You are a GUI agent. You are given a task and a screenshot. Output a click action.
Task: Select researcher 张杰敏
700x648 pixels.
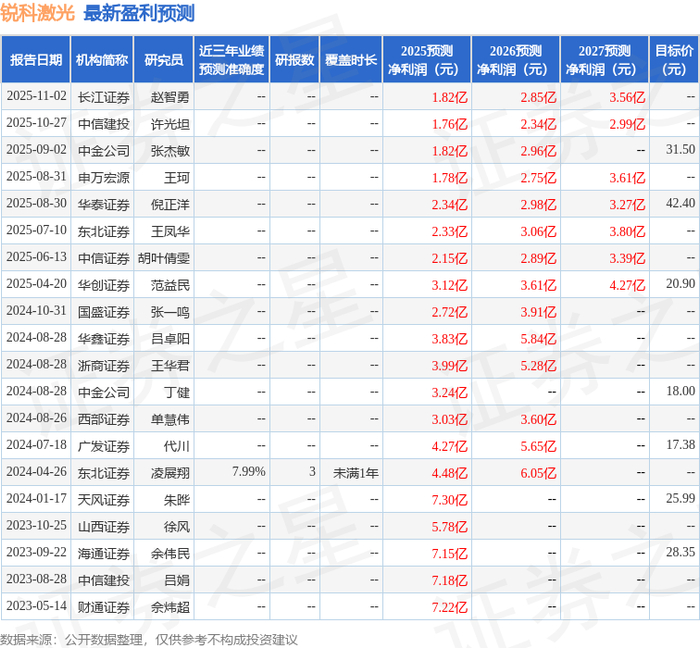point(170,150)
